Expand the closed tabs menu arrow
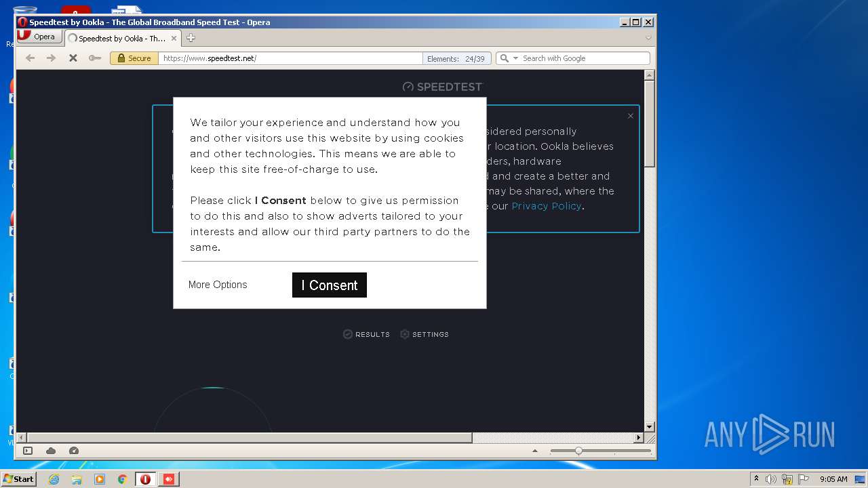Image resolution: width=868 pixels, height=488 pixels. click(x=648, y=38)
